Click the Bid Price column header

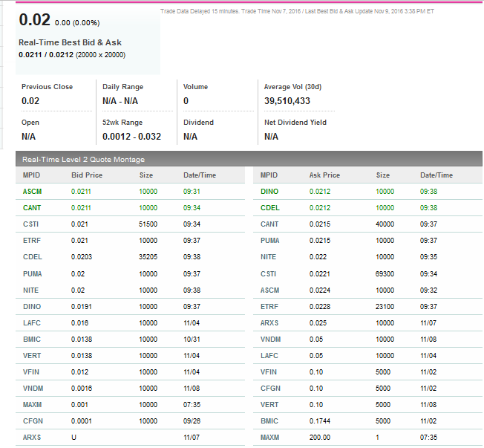[x=87, y=175]
